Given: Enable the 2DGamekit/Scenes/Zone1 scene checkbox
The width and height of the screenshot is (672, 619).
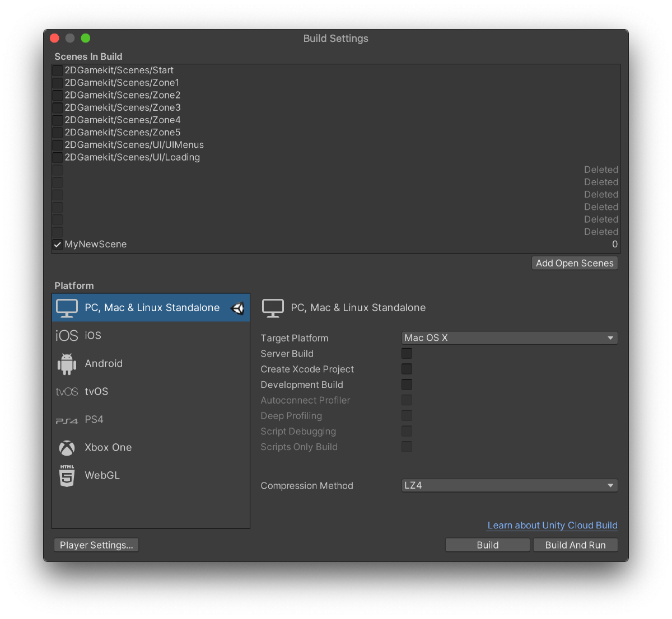Looking at the screenshot, I should click(x=58, y=83).
